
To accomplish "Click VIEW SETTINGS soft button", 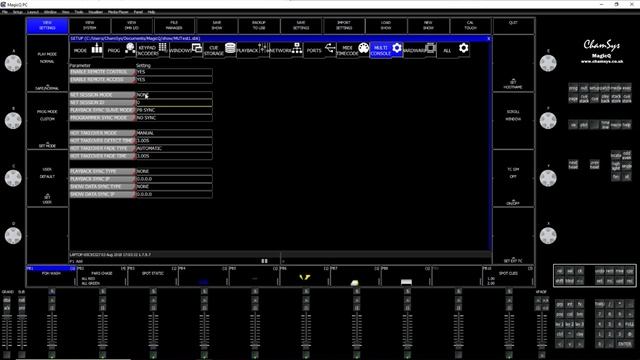I will coord(47,26).
